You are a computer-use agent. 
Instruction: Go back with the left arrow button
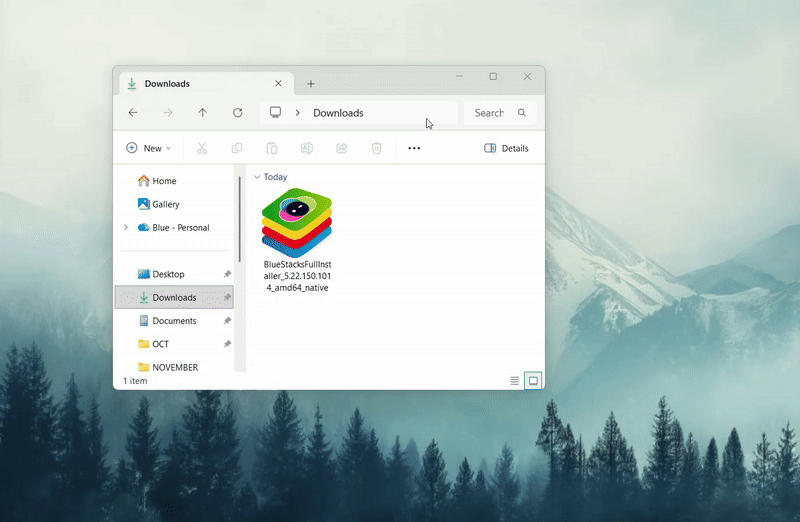click(x=133, y=113)
